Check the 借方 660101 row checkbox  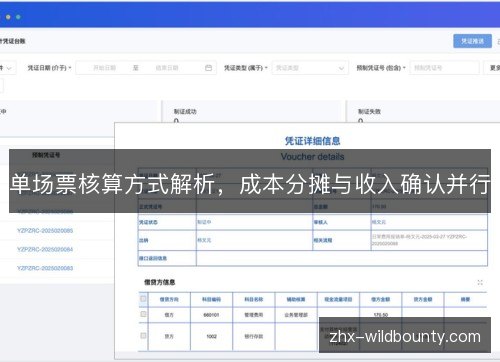(x=143, y=314)
